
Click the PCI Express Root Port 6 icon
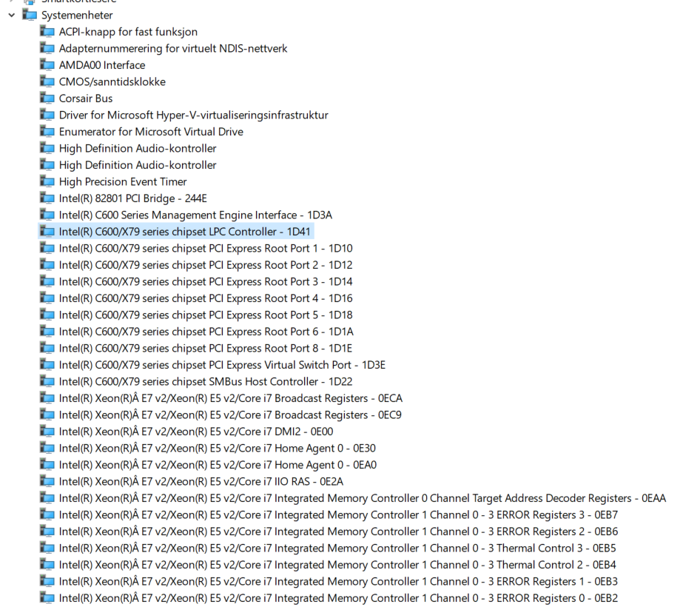[47, 331]
